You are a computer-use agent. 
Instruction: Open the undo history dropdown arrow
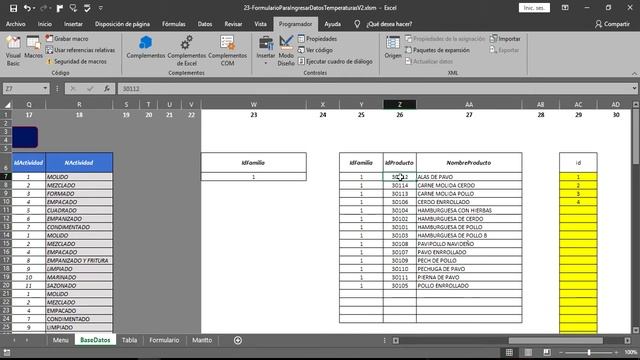coord(34,8)
